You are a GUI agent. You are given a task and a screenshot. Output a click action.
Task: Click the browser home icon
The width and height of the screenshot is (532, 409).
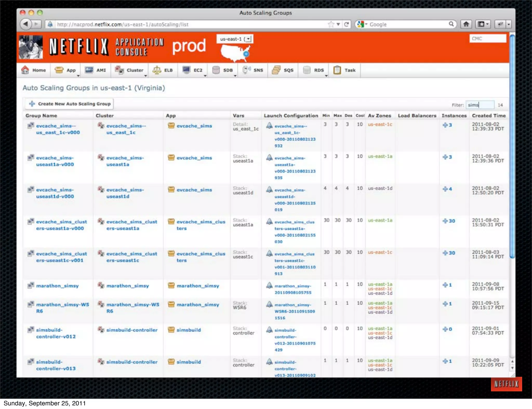point(466,24)
